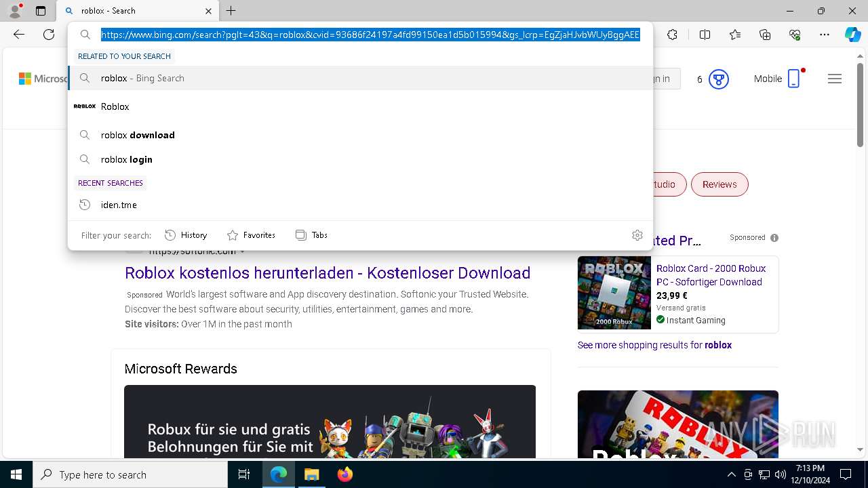This screenshot has height=488, width=868.
Task: Select 'roblox - Bing Search' suggestion
Action: coord(360,78)
